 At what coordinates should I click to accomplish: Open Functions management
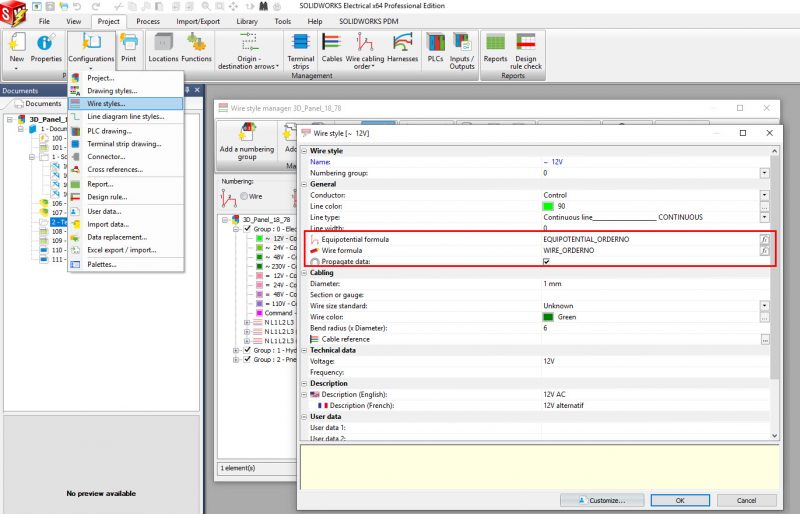click(196, 48)
